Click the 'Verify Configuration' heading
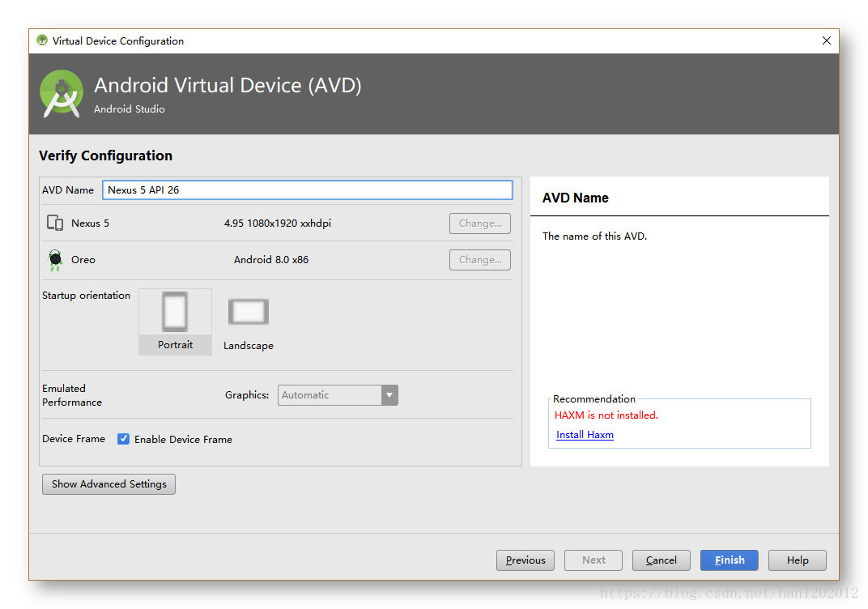The width and height of the screenshot is (868, 609). (106, 155)
